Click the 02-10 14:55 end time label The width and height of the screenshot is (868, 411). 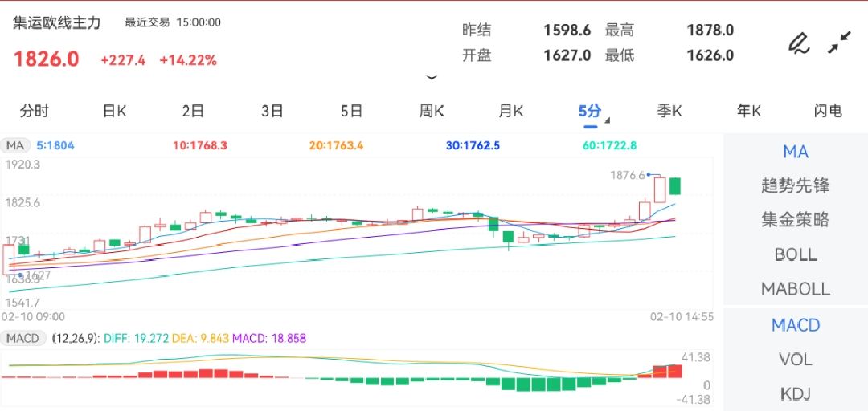pos(682,317)
